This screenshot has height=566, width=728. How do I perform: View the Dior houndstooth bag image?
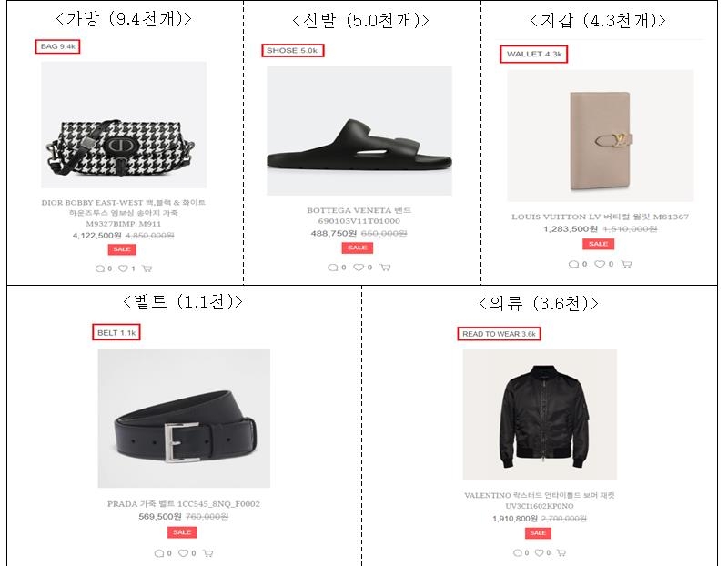(124, 125)
